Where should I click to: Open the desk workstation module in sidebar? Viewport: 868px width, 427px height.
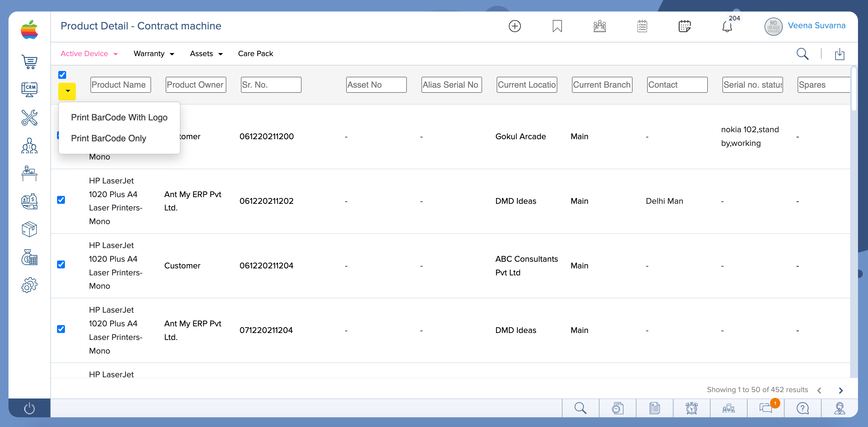click(29, 173)
